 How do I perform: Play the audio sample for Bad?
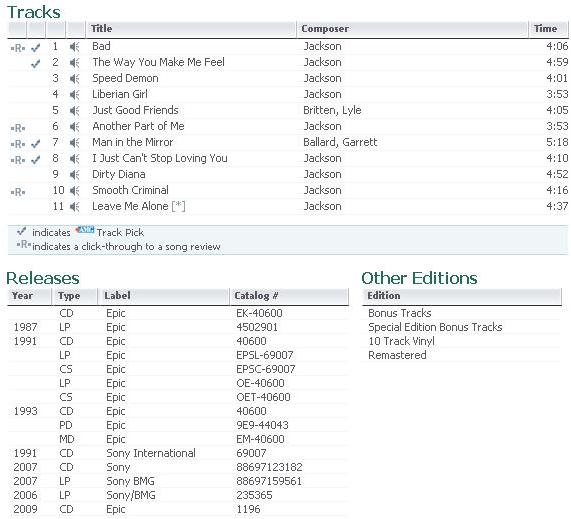click(75, 47)
